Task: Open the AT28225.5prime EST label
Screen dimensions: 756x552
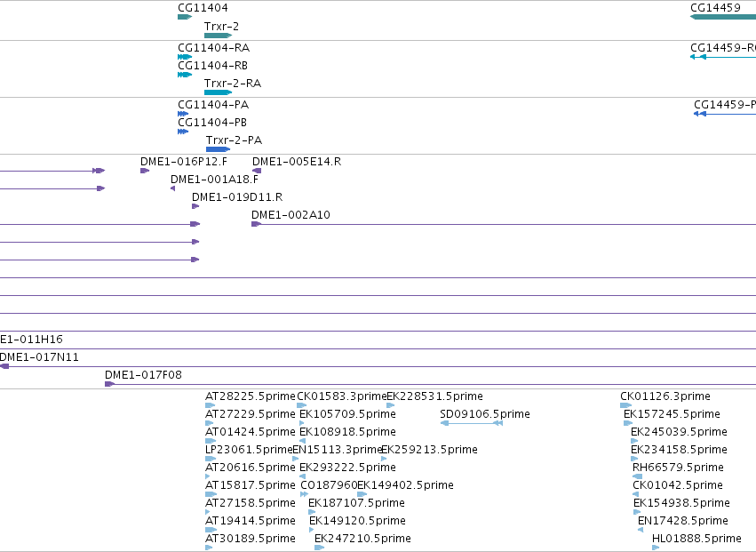Action: [x=251, y=396]
